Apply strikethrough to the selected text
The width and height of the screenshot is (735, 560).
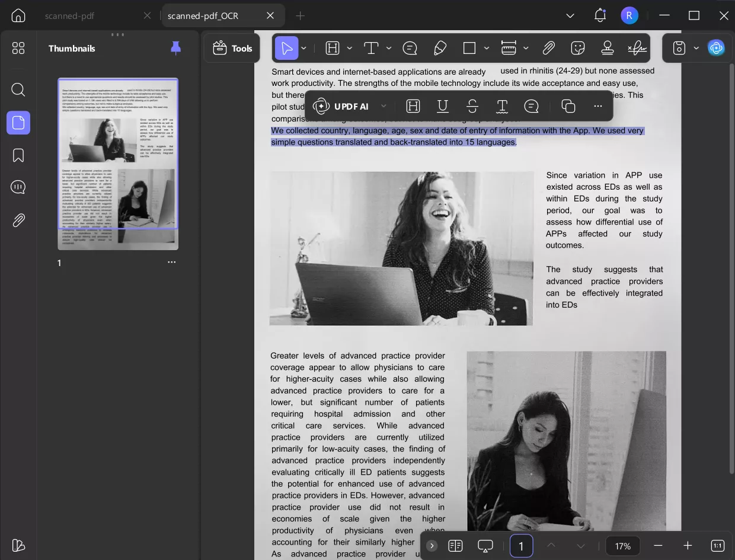coord(472,106)
